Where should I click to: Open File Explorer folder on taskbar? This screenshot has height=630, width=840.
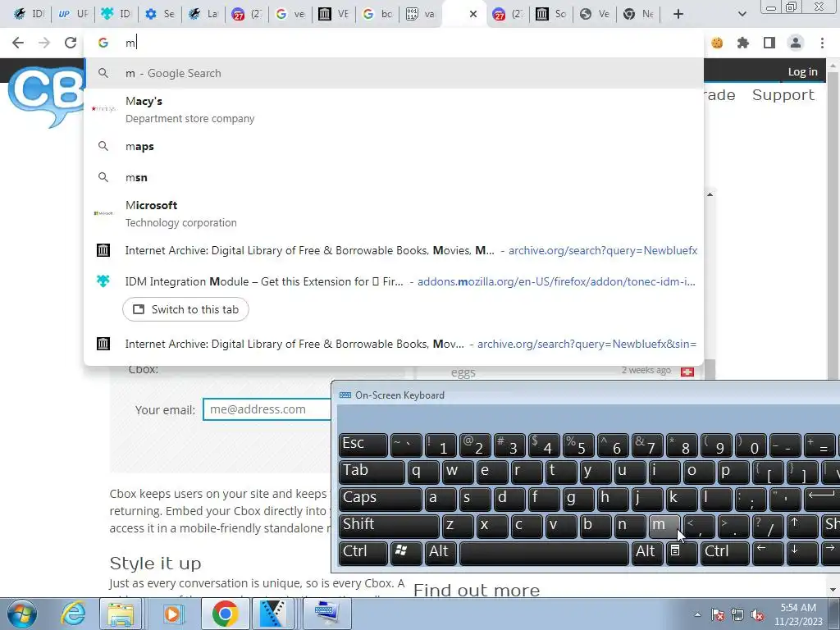click(x=121, y=614)
